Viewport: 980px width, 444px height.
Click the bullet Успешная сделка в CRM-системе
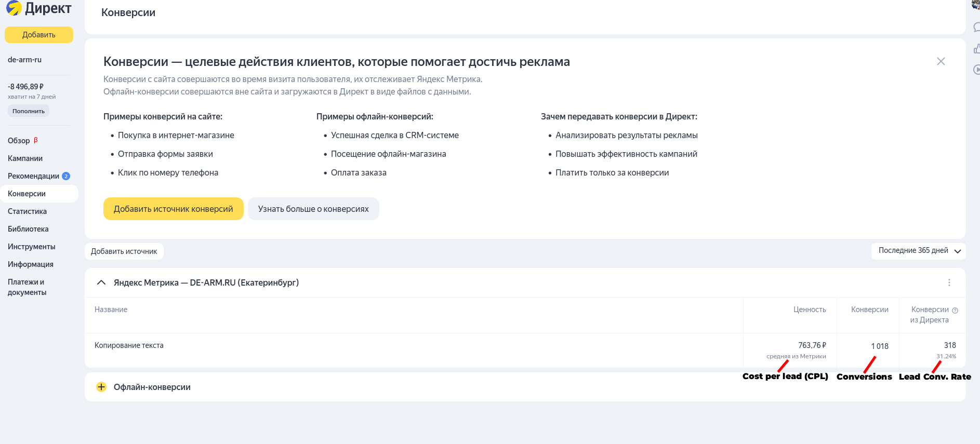395,136
